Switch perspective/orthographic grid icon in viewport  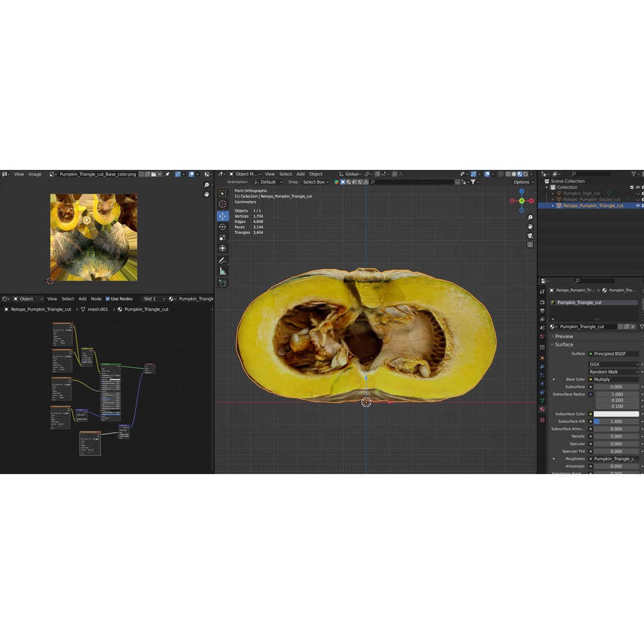(530, 245)
